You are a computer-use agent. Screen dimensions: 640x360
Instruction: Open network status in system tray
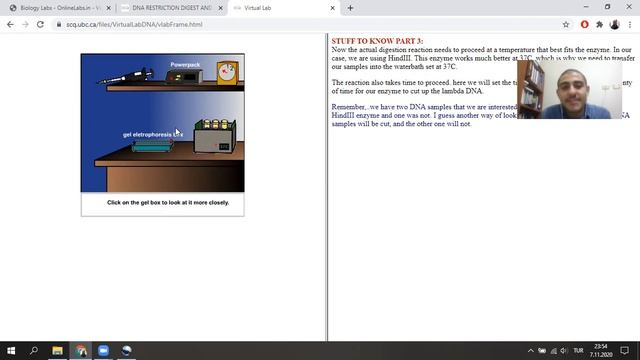553,351
